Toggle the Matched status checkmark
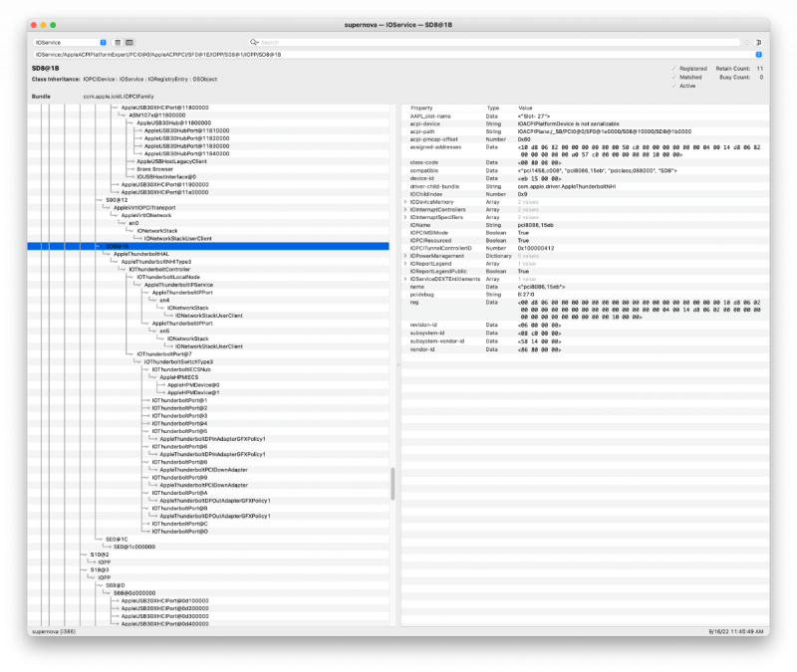This screenshot has width=797, height=672. 673,77
